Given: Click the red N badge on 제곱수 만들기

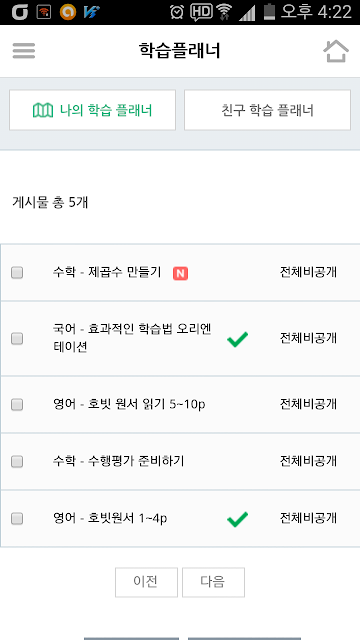Looking at the screenshot, I should tap(180, 273).
